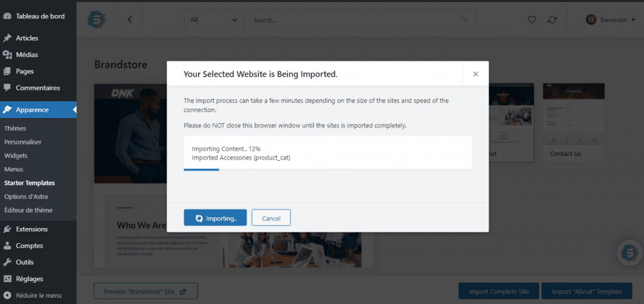644x304 pixels.
Task: Click the search magnifier icon
Action: tap(465, 19)
